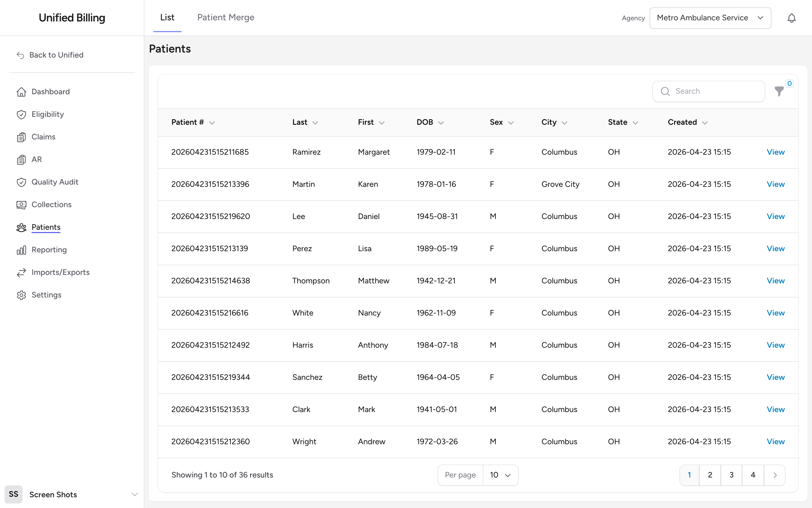Open the filter funnel icon

779,91
